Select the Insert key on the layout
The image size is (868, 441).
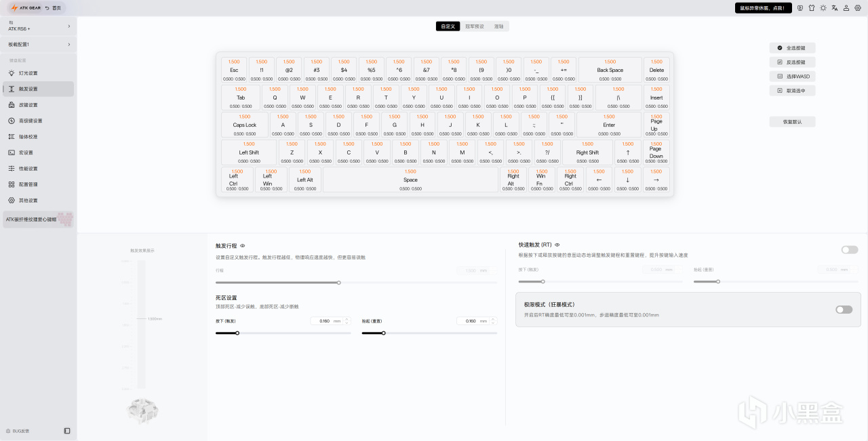656,98
